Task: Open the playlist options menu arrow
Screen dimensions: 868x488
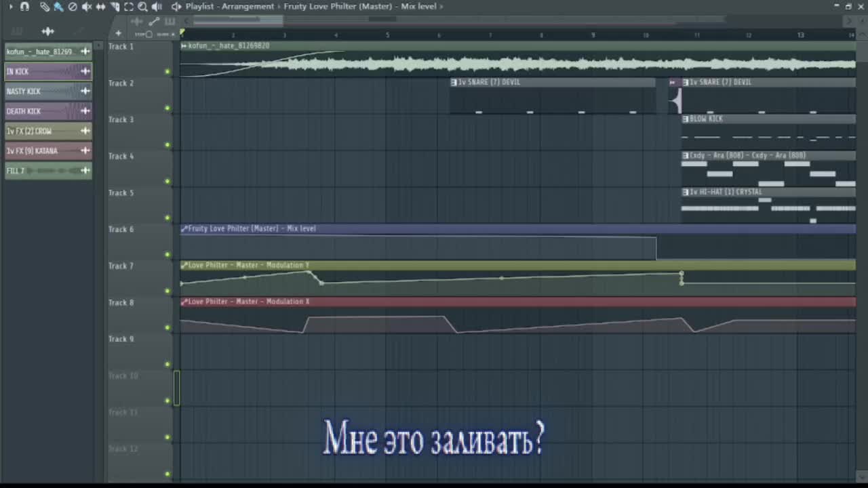Action: tap(10, 6)
